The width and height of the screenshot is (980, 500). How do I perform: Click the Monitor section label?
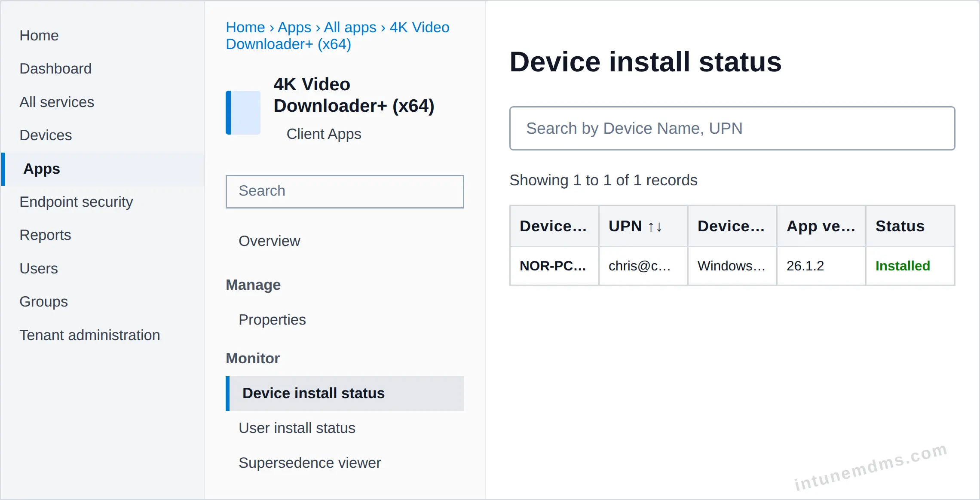pyautogui.click(x=253, y=359)
